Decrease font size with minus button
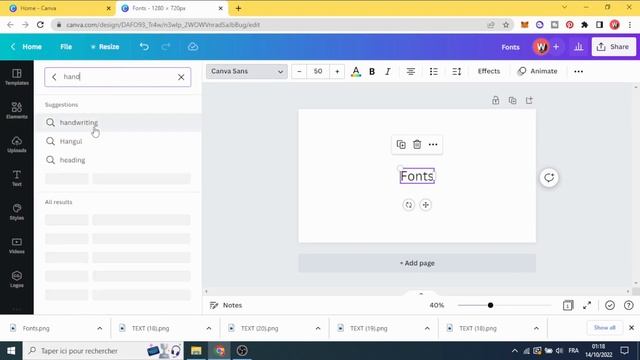This screenshot has width=640, height=360. click(x=299, y=71)
